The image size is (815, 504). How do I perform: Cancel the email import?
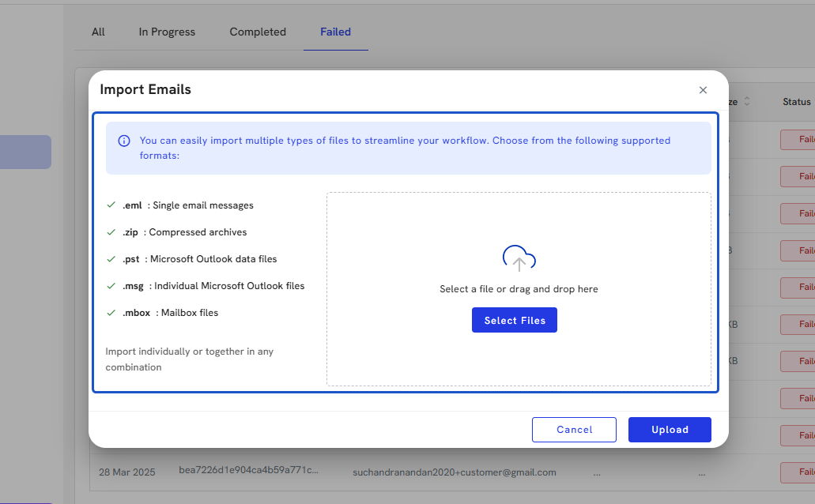tap(574, 430)
